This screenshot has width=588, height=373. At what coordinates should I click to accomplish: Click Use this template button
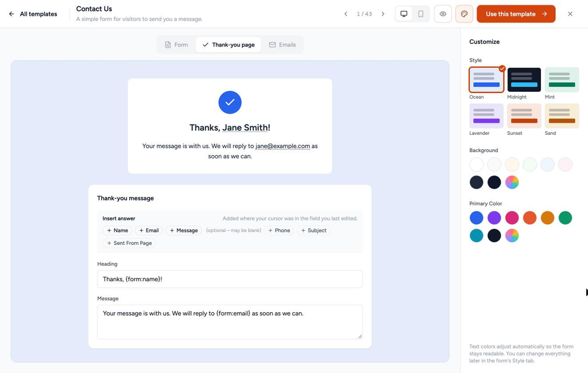[x=516, y=14]
